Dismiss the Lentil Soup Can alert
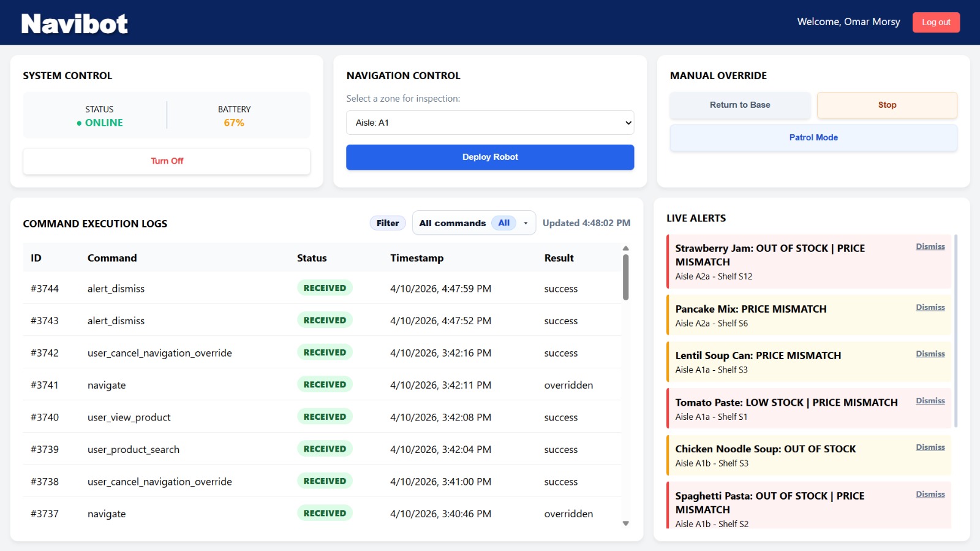 point(930,354)
